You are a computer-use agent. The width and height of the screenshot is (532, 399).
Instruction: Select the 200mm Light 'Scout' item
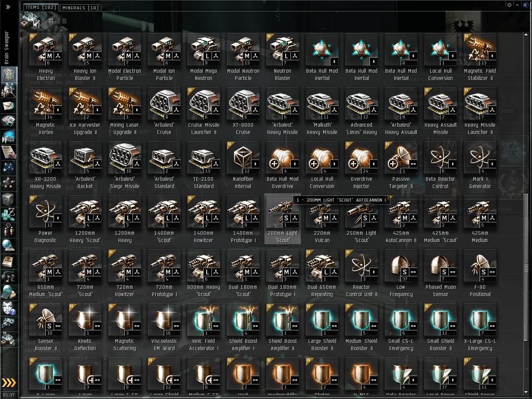[x=282, y=220]
